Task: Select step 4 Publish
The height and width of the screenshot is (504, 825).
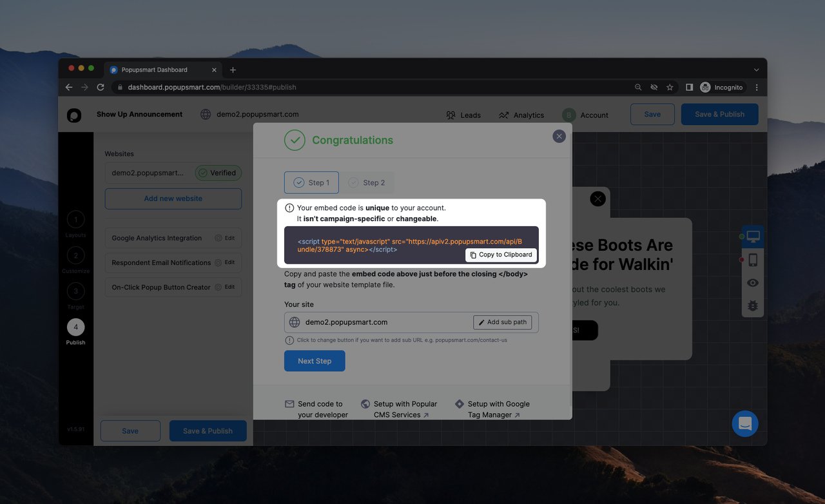Action: [75, 331]
